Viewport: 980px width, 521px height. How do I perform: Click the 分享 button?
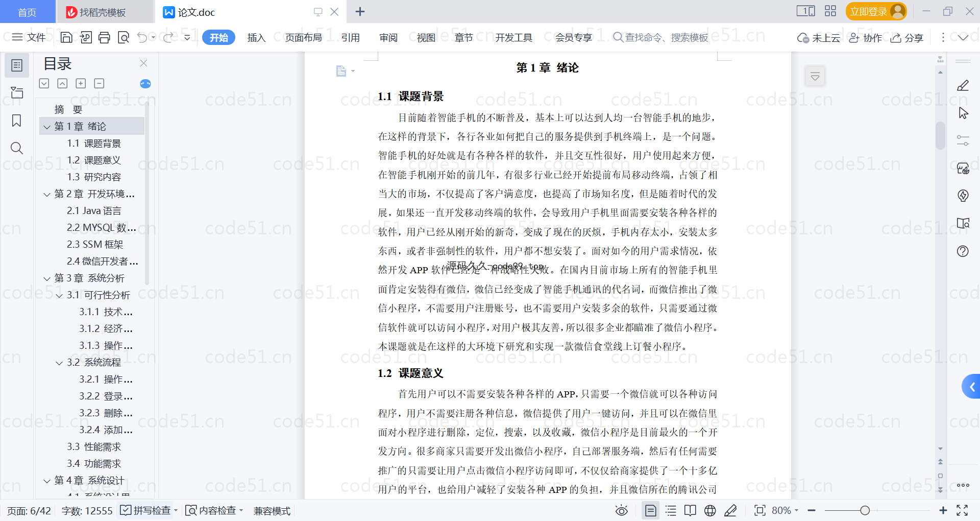coord(907,38)
